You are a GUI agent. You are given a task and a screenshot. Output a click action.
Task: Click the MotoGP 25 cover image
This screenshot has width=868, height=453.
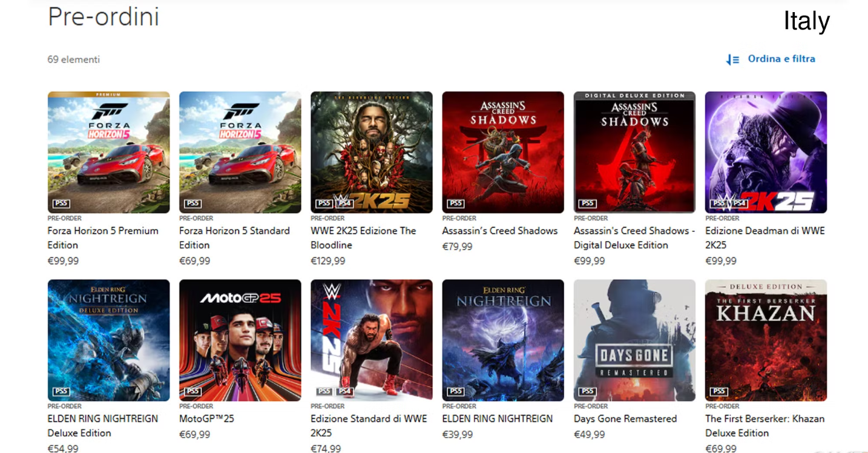[x=240, y=340]
